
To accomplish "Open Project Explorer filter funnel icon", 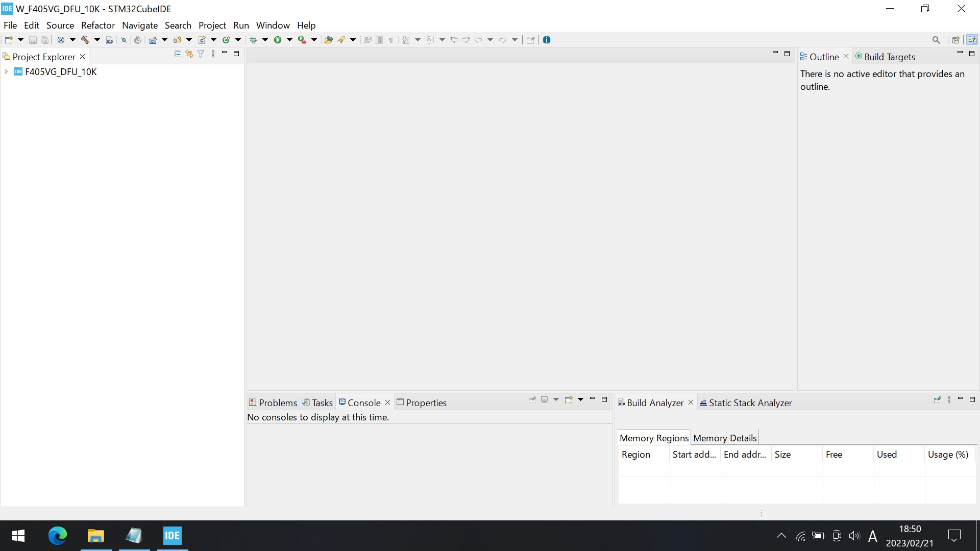I will point(201,54).
